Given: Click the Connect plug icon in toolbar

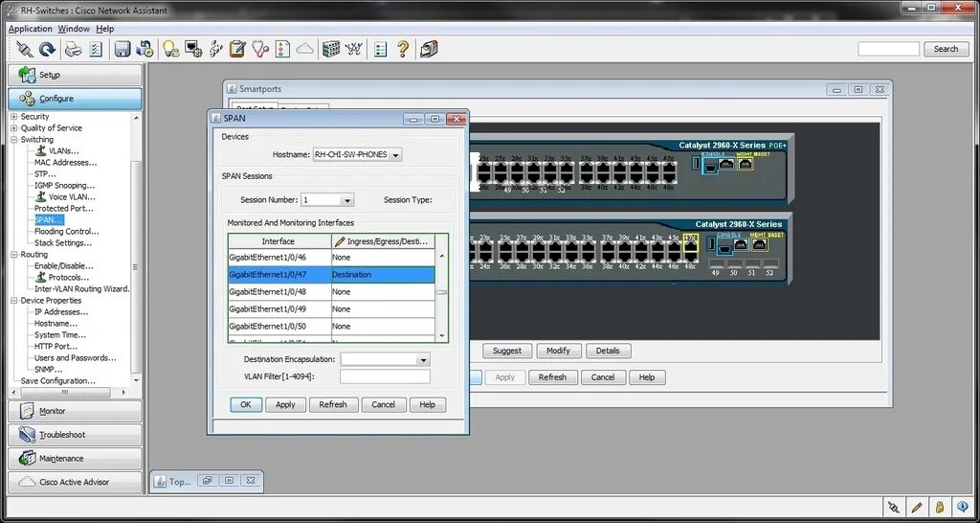Looking at the screenshot, I should pyautogui.click(x=25, y=49).
